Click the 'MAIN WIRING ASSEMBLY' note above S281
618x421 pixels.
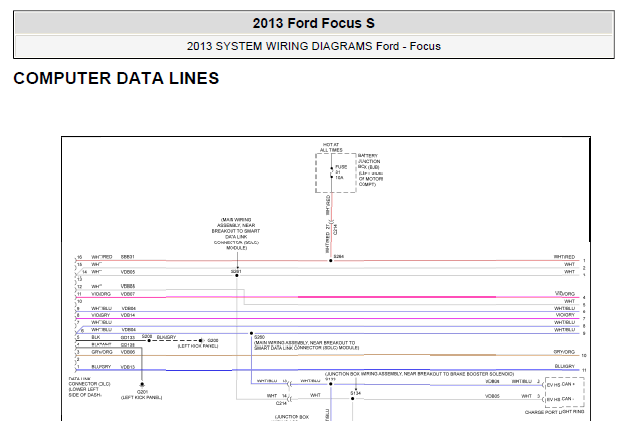pyautogui.click(x=236, y=234)
